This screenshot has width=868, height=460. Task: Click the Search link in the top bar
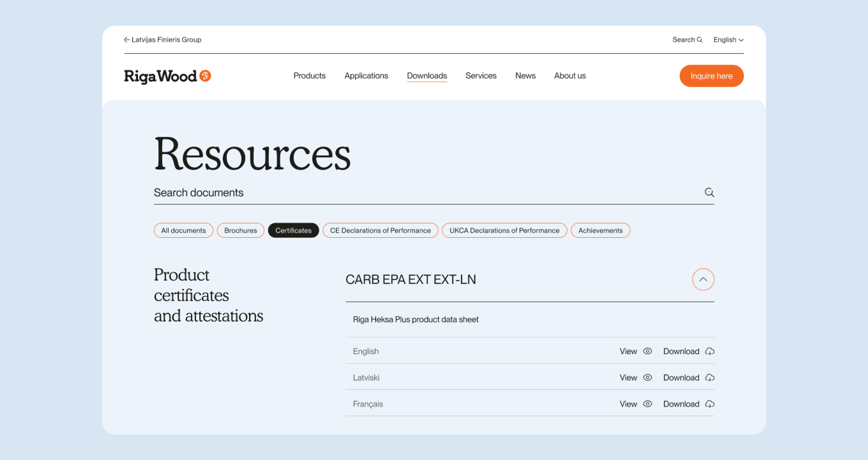click(687, 40)
